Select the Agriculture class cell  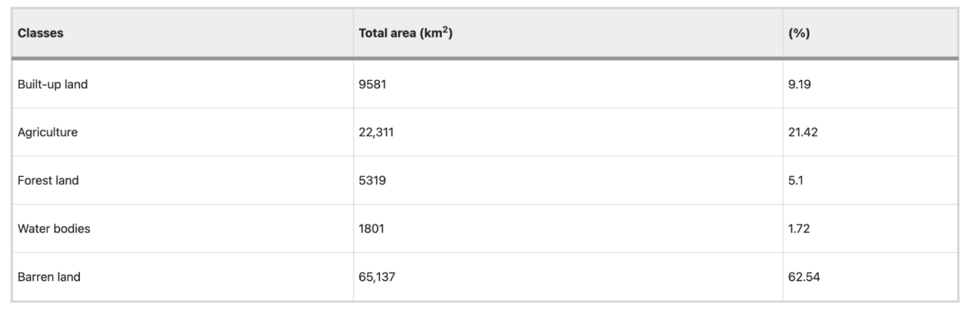[47, 133]
